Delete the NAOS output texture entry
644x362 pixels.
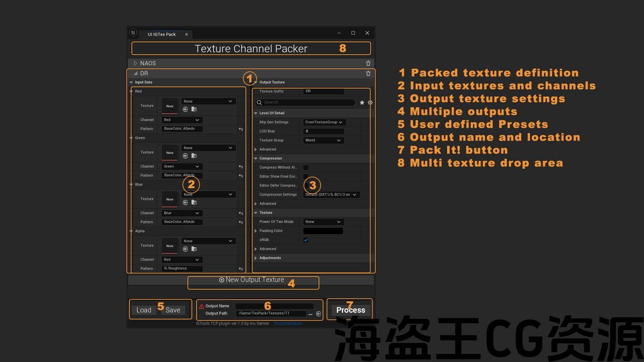[x=368, y=63]
